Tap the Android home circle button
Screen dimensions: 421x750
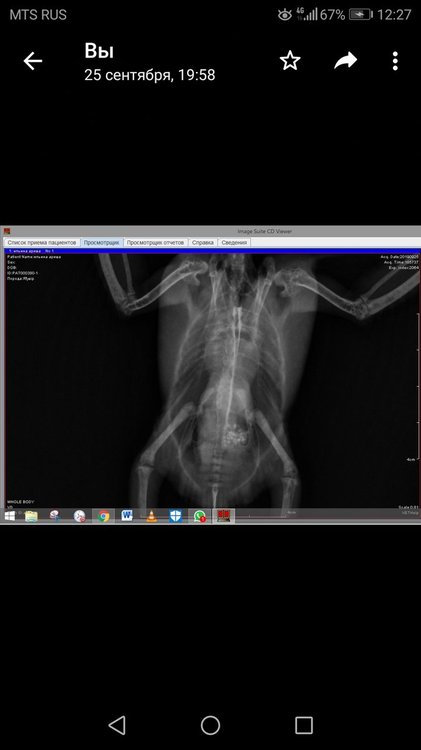click(x=210, y=725)
